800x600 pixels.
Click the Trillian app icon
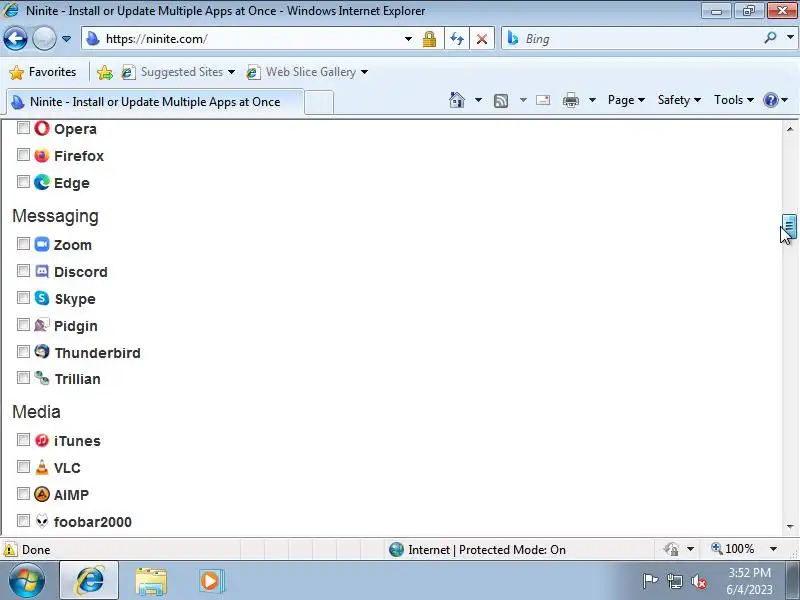tap(42, 378)
